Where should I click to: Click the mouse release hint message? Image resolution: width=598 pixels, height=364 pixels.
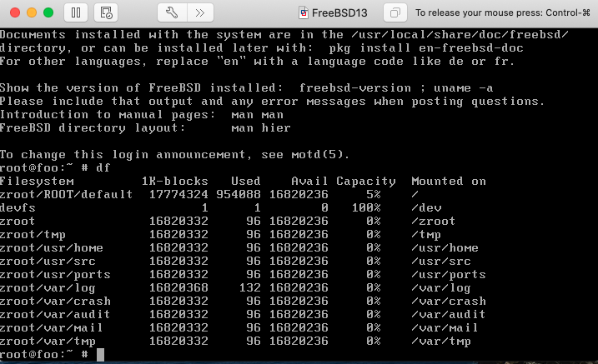[x=504, y=13]
